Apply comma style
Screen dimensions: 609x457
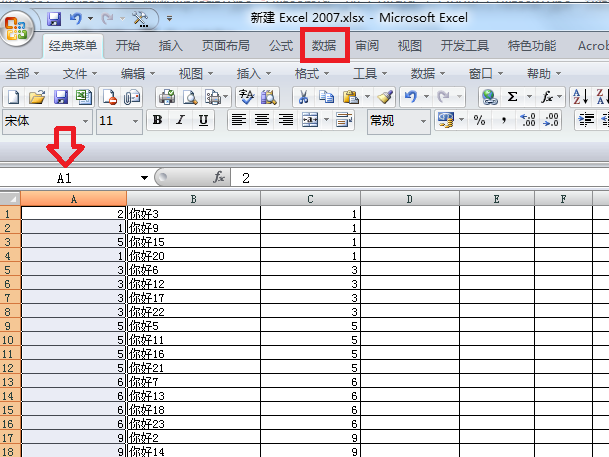pyautogui.click(x=503, y=120)
